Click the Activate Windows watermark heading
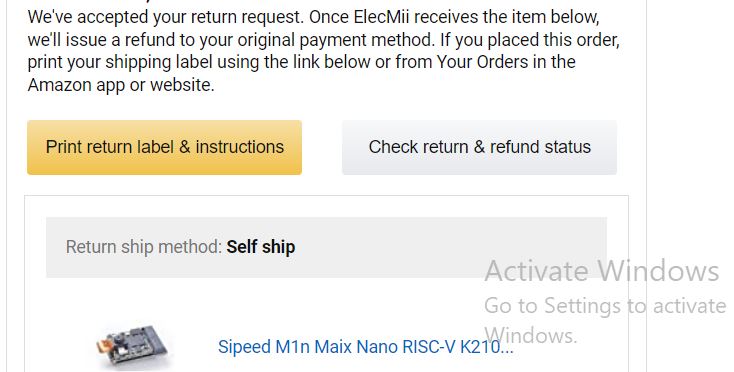Screen dimensions: 734x372 point(602,271)
